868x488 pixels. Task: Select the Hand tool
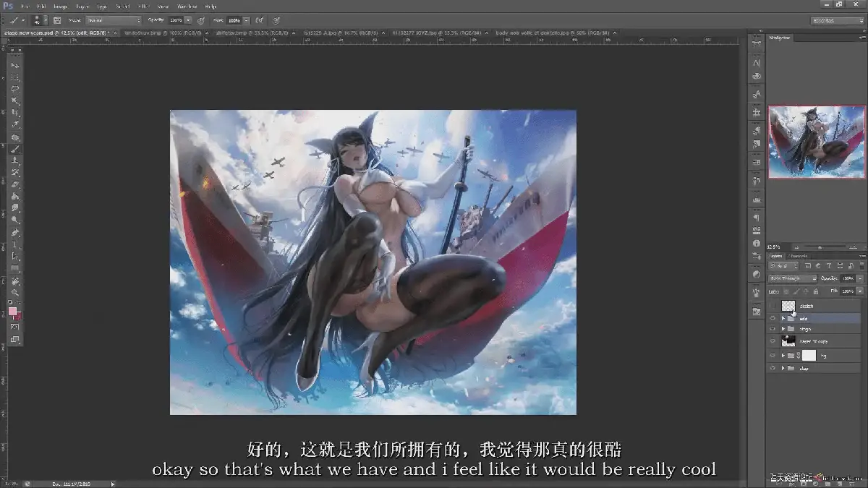15,281
